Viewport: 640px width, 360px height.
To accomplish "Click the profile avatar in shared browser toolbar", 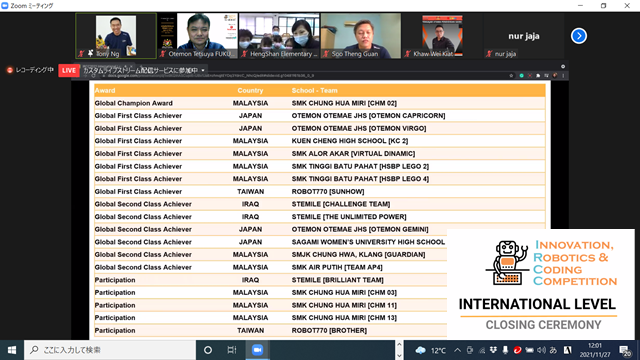I will point(555,76).
